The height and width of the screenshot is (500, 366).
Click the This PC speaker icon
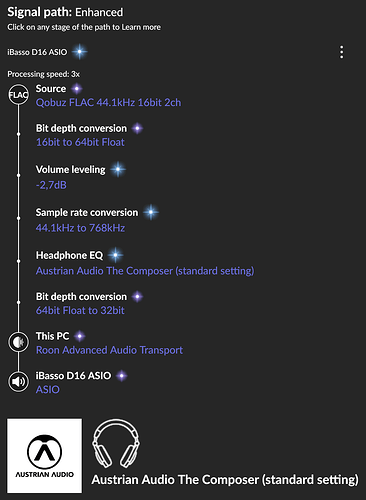point(18,342)
